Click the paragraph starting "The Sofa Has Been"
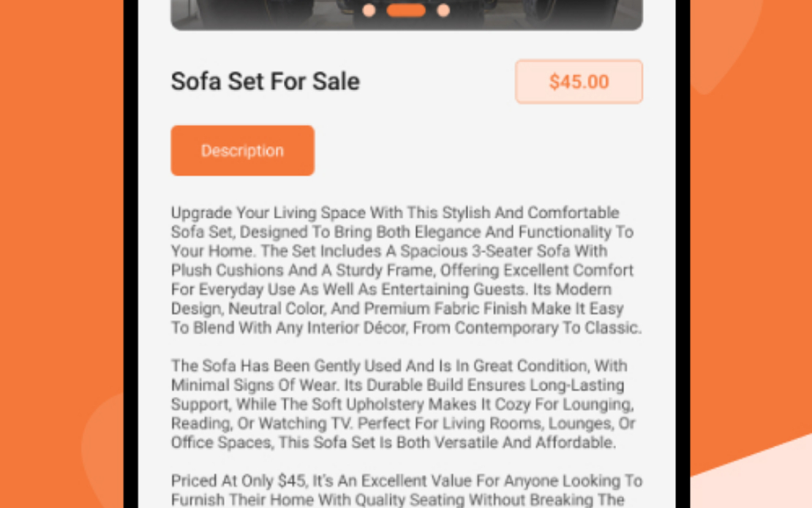This screenshot has width=812, height=508. click(402, 403)
